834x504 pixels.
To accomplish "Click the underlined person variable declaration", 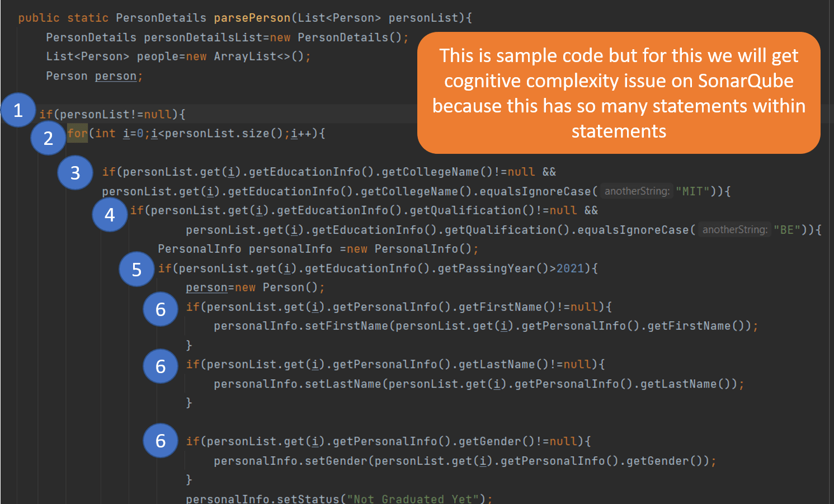I will point(116,76).
